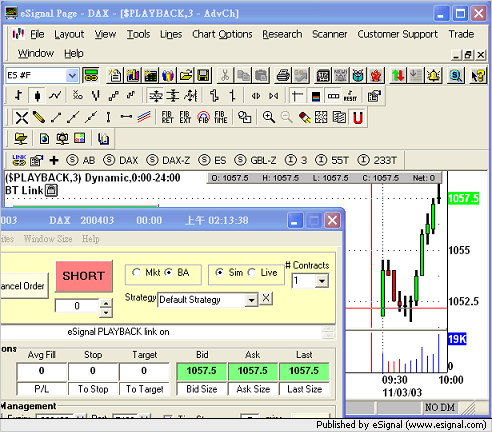Click the printer icon in toolbar
Screen dimensions: 492x432
click(x=283, y=75)
